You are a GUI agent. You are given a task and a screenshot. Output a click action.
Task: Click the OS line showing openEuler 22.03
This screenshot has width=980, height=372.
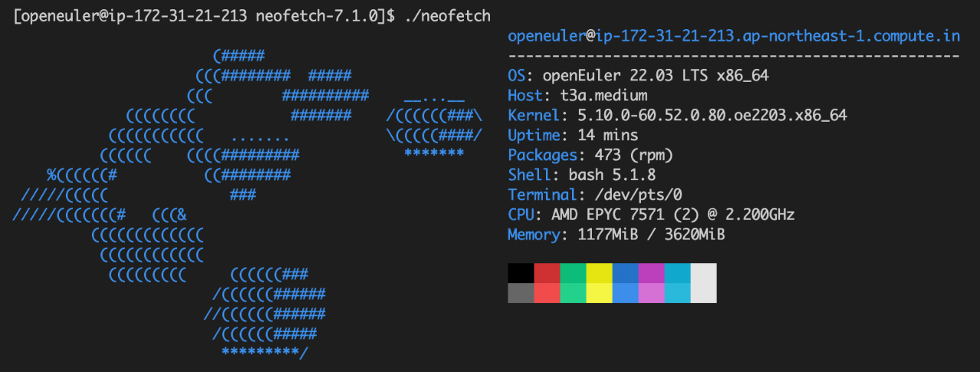click(x=638, y=76)
